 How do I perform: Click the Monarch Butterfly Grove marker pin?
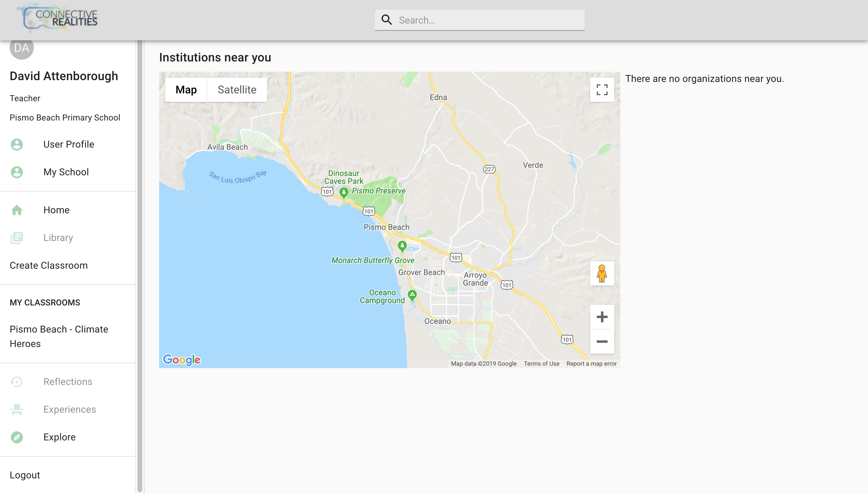(402, 245)
